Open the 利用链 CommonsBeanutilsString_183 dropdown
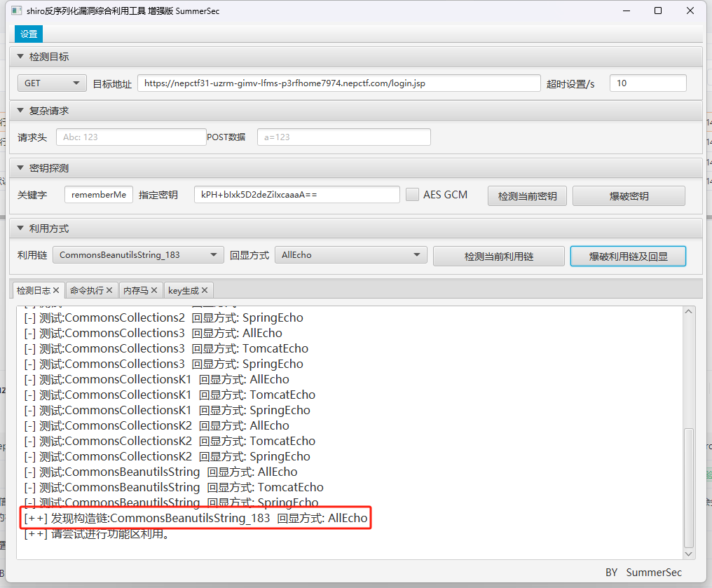 pos(138,255)
